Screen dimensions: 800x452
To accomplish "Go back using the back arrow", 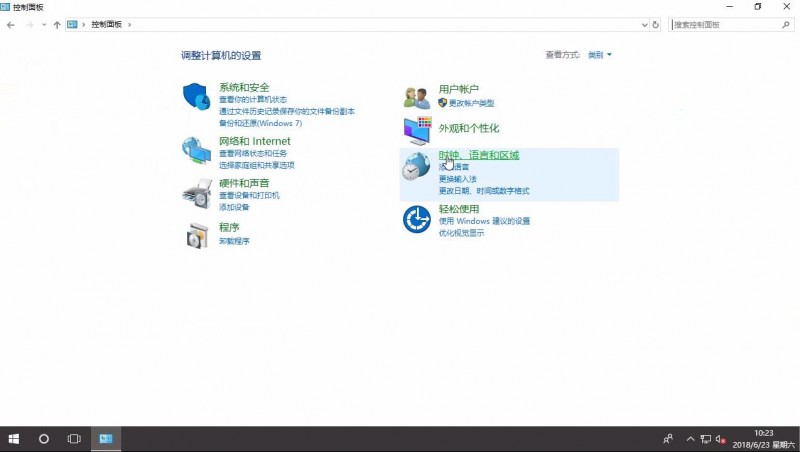I will pyautogui.click(x=11, y=24).
